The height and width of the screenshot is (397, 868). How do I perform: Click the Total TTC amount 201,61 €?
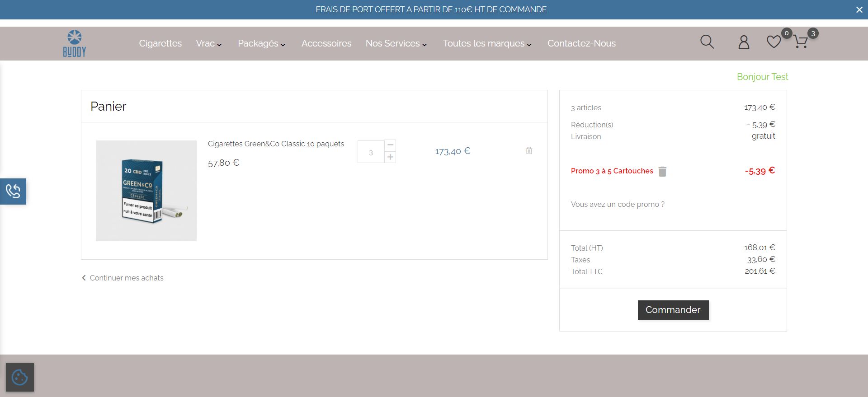(x=760, y=271)
